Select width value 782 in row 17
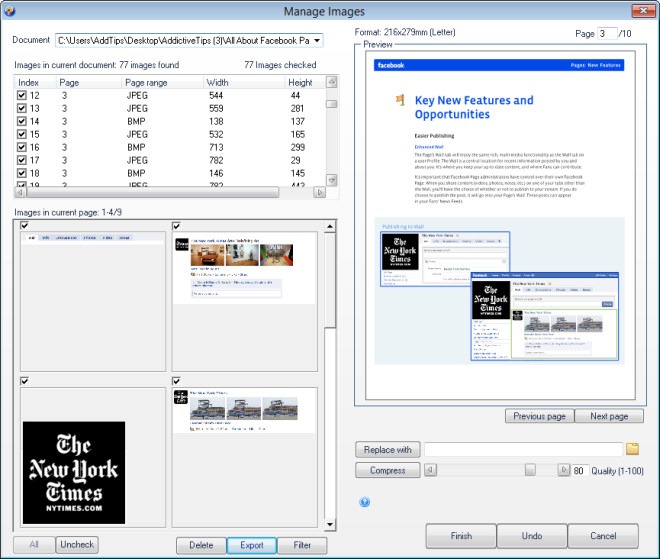 coord(216,160)
